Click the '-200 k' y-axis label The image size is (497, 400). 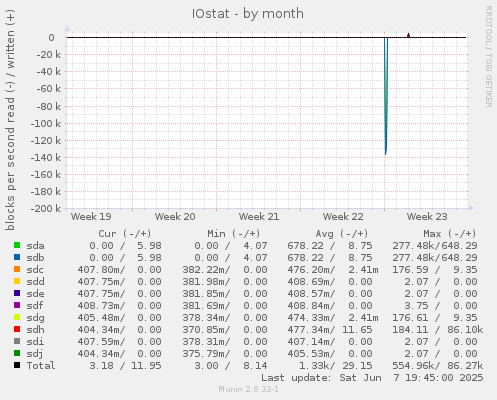click(46, 209)
